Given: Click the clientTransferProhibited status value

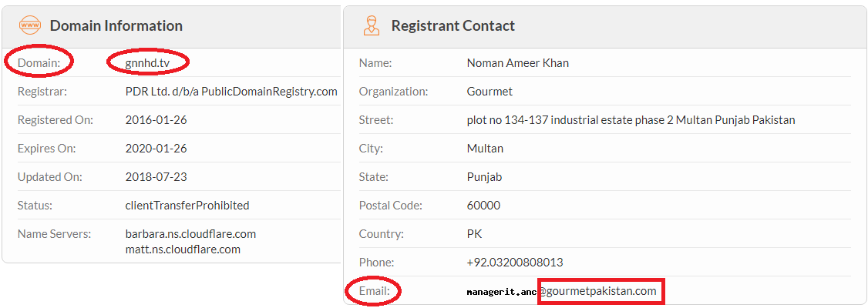Looking at the screenshot, I should 187,206.
